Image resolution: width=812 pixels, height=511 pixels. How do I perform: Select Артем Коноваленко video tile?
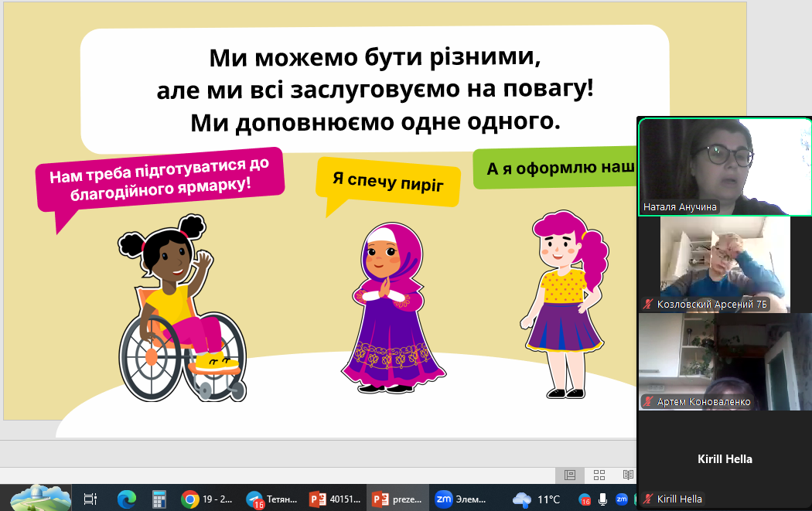[x=725, y=362]
